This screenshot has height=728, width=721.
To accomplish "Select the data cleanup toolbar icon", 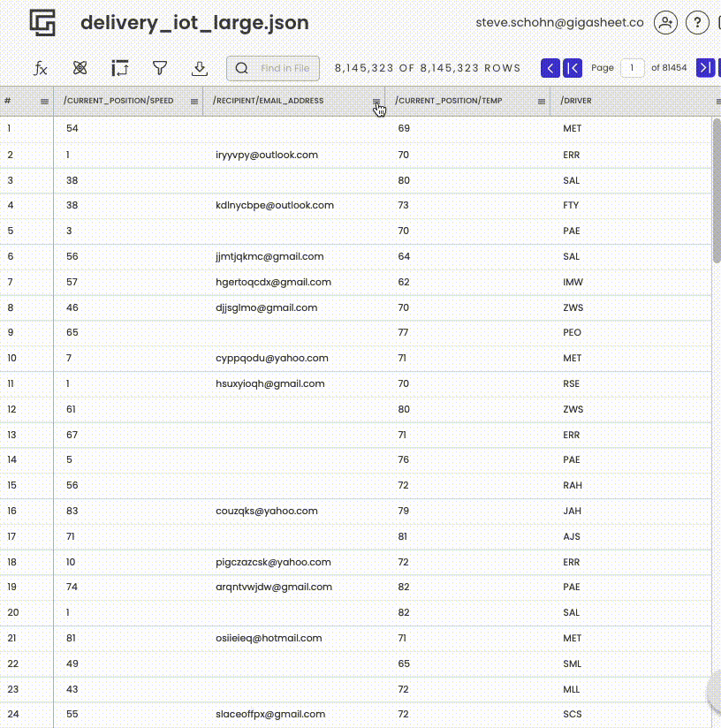I will [x=80, y=67].
